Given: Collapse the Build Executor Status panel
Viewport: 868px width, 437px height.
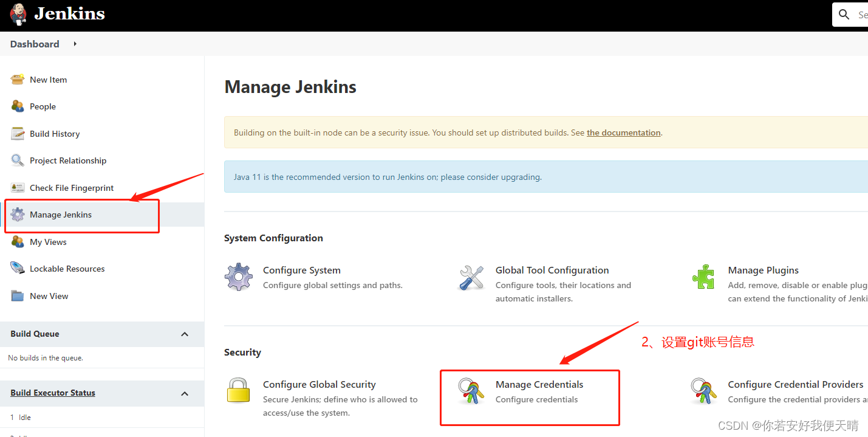Looking at the screenshot, I should point(185,394).
